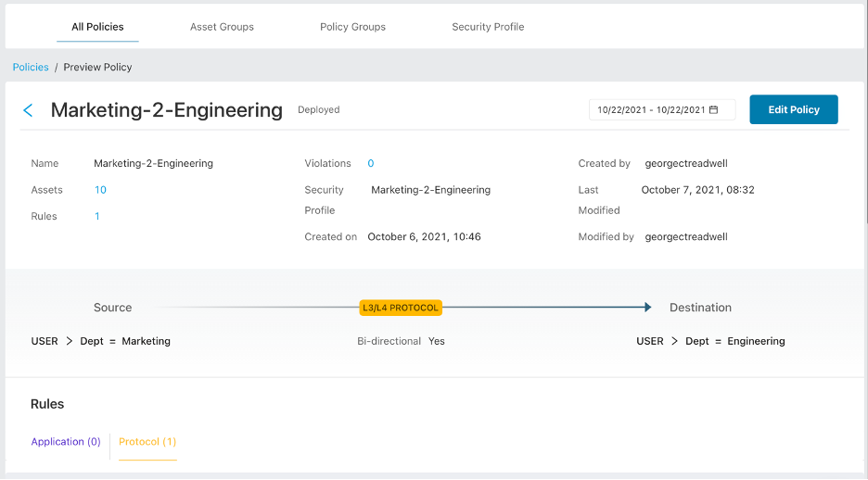Viewport: 868px width, 480px height.
Task: Click the Bi-directional Yes value
Action: coord(436,341)
